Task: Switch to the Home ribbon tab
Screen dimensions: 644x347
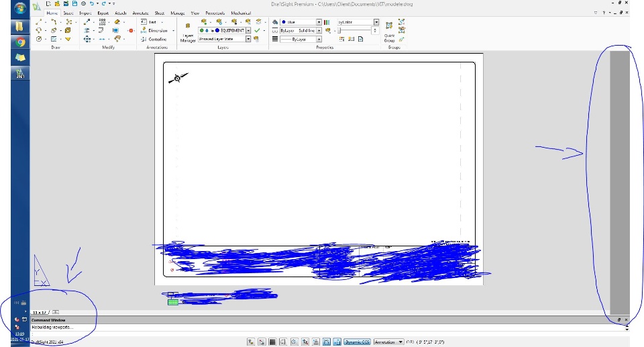Action: [52, 13]
